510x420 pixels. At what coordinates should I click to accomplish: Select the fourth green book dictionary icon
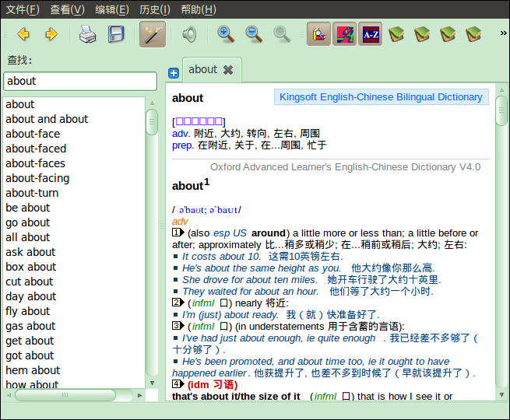click(473, 34)
